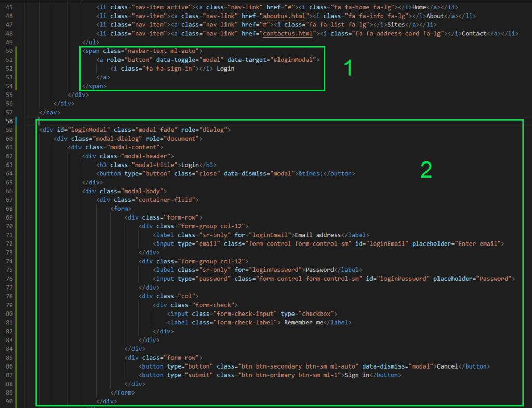Click type="password" value on the input tag
The image size is (532, 408).
click(211, 279)
